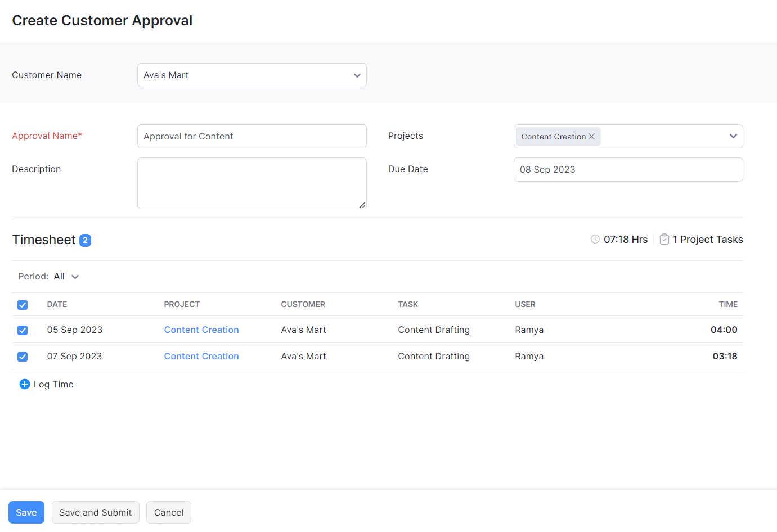Toggle the select-all checkbox in the timesheet header
The image size is (777, 532).
click(x=23, y=304)
